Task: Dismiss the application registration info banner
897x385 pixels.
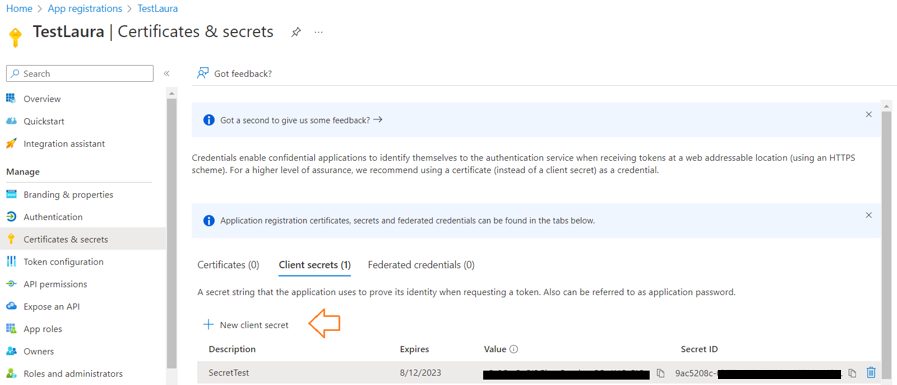Action: point(868,215)
